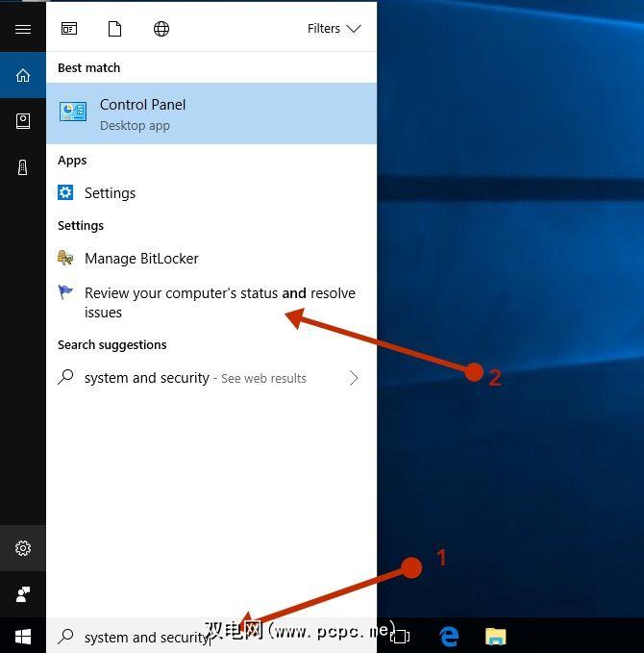644x653 pixels.
Task: Click the Control Panel app icon
Action: coord(73,112)
